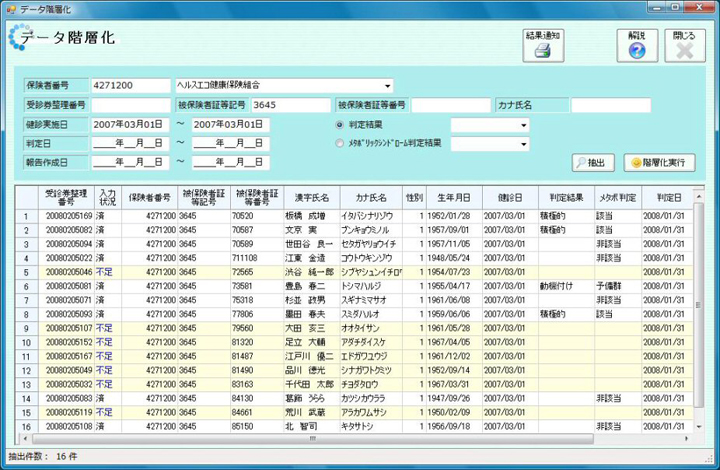Image resolution: width=720 pixels, height=470 pixels.
Task: Click the カナ氏名 column header
Action: click(371, 198)
